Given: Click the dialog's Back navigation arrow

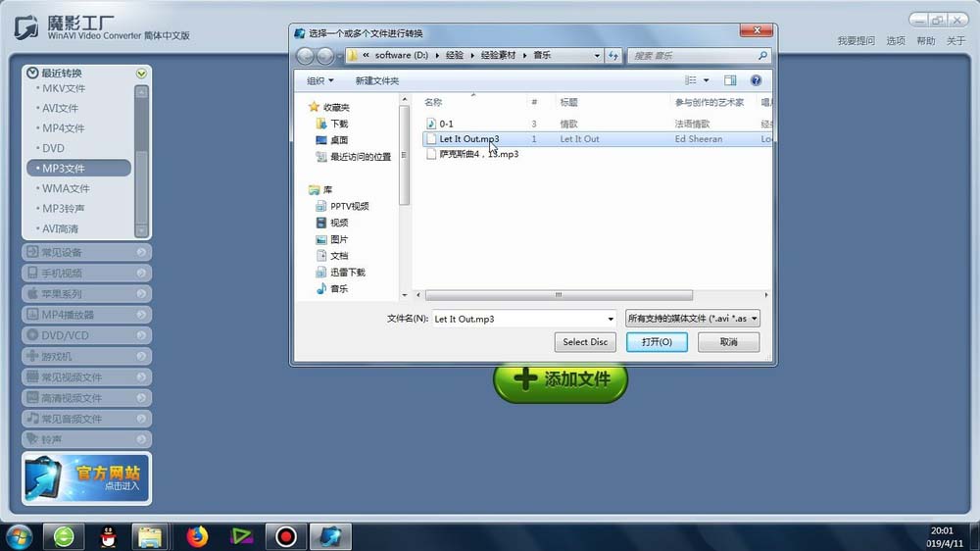Looking at the screenshot, I should (x=305, y=56).
